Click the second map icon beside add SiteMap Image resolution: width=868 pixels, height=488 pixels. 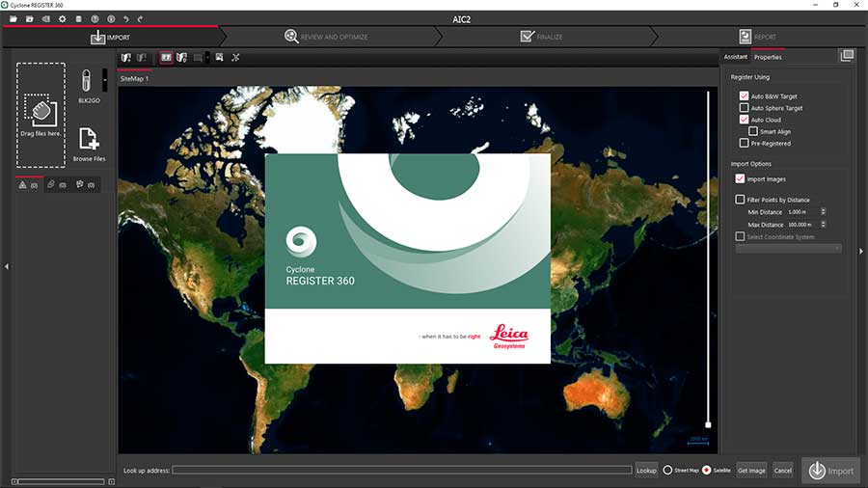pyautogui.click(x=142, y=58)
